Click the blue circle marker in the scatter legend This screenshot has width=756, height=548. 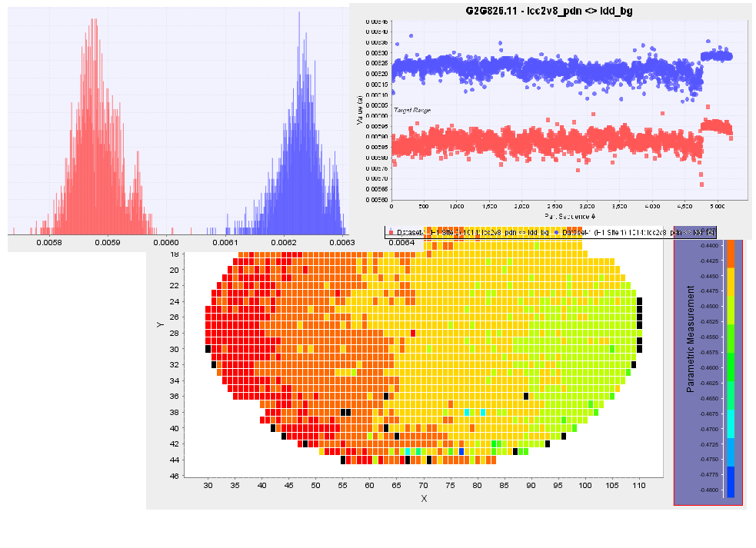click(x=556, y=231)
